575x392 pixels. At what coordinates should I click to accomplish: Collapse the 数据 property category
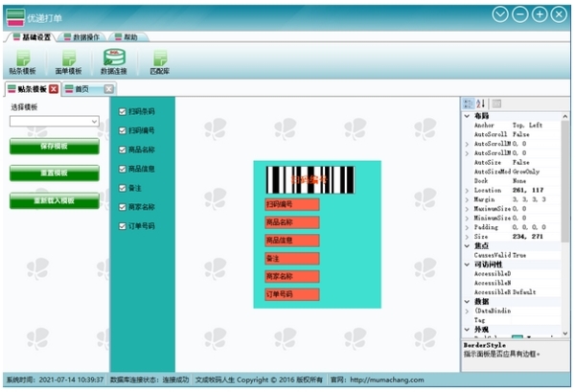pos(467,301)
